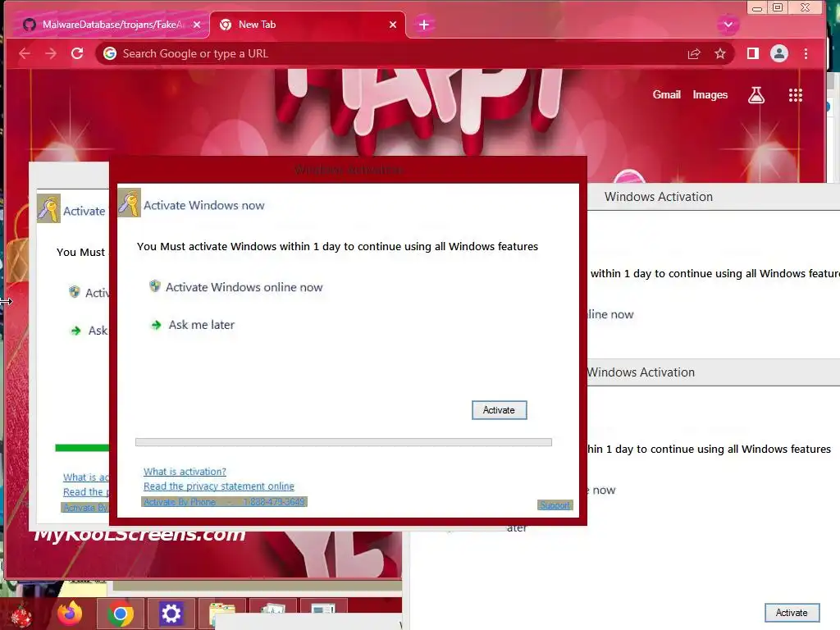Go forward using the browser forward arrow
The width and height of the screenshot is (840, 630).
click(x=51, y=53)
